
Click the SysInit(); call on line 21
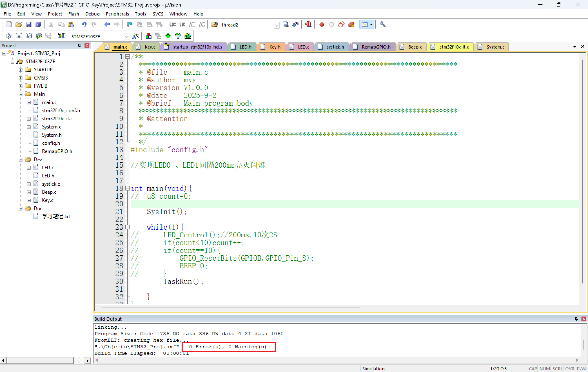(x=167, y=212)
